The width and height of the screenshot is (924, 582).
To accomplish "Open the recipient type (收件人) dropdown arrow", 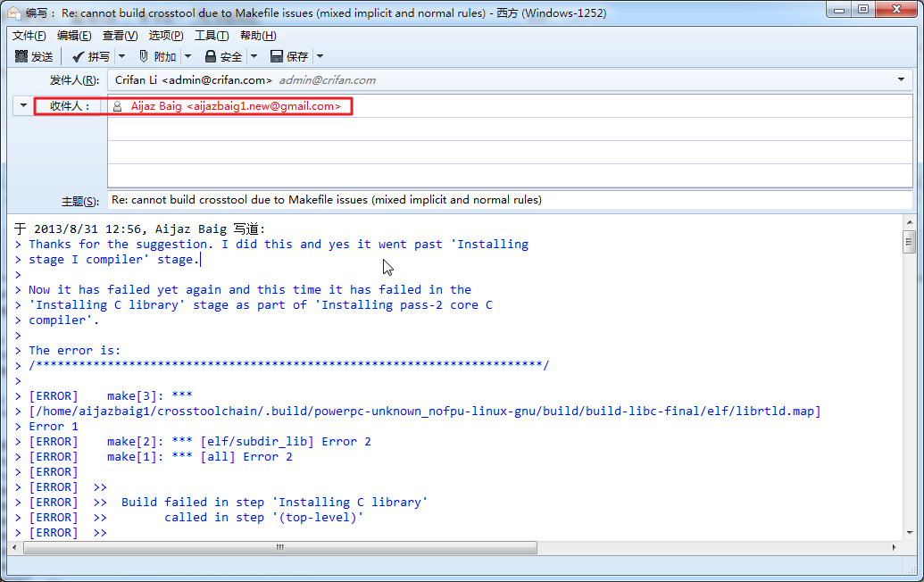I will tap(23, 106).
